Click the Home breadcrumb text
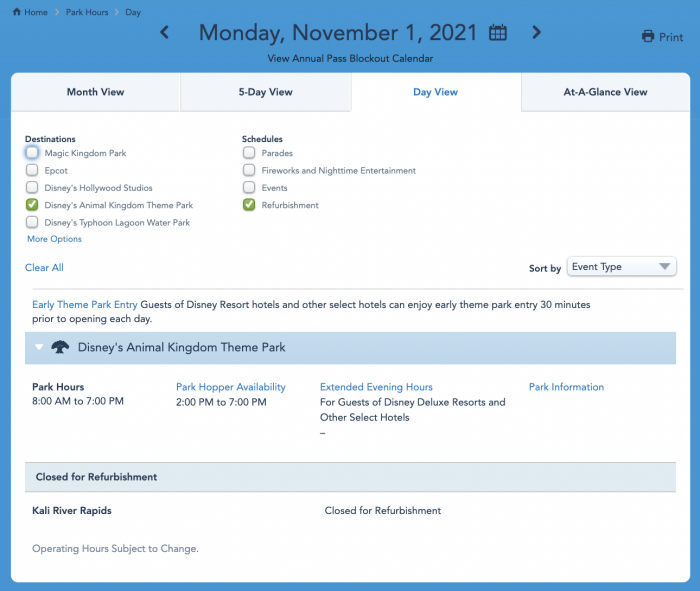The width and height of the screenshot is (700, 591). pyautogui.click(x=36, y=12)
